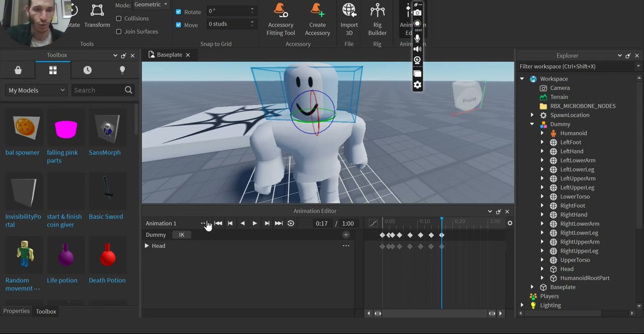Add a track with the plus button
Screen dimensions: 644x334
coord(346,235)
